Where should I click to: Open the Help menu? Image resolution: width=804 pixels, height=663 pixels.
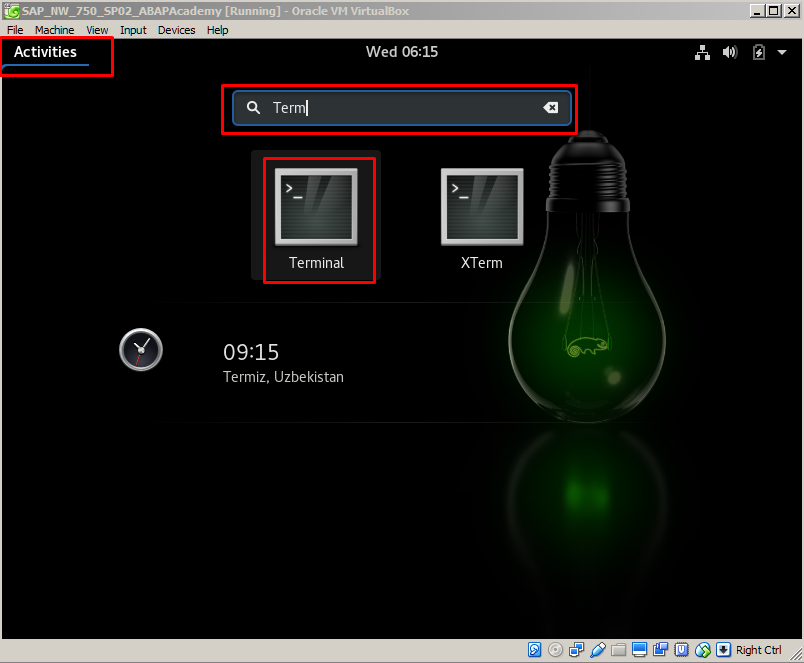217,30
